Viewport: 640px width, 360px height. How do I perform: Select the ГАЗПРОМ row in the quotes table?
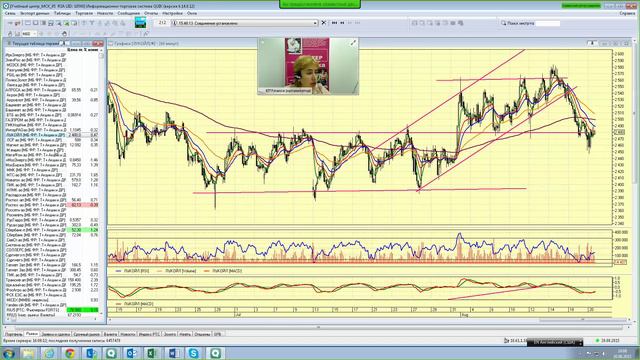pos(52,120)
